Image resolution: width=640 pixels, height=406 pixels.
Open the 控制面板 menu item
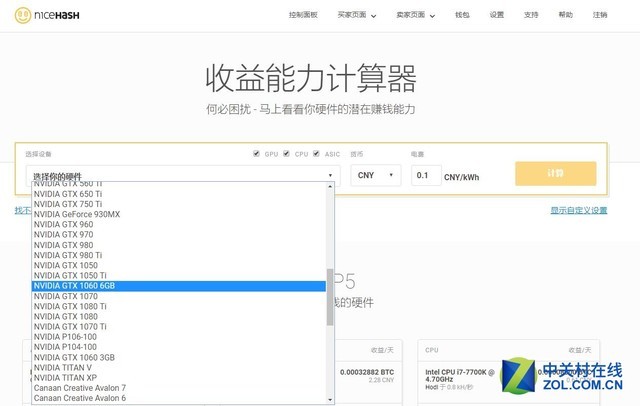[x=303, y=15]
